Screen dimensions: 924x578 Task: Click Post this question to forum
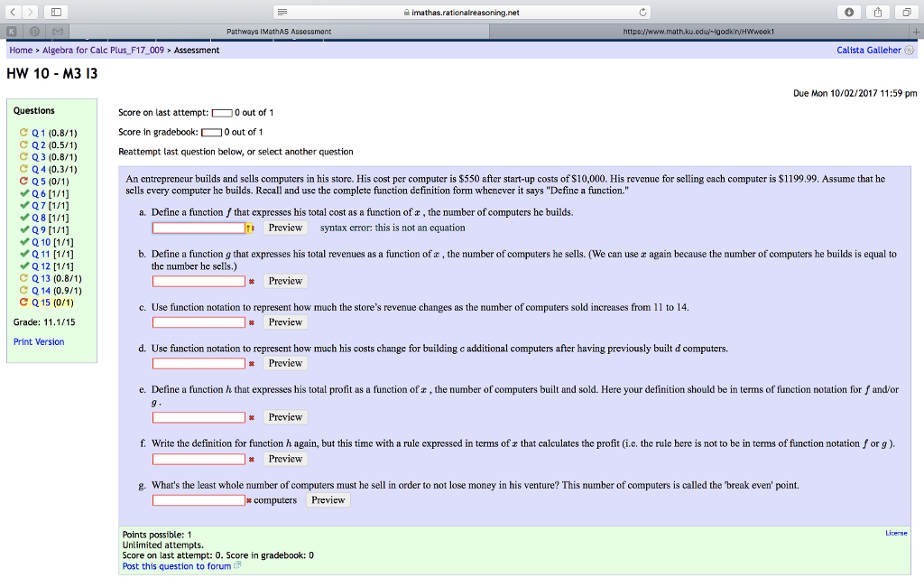click(176, 566)
